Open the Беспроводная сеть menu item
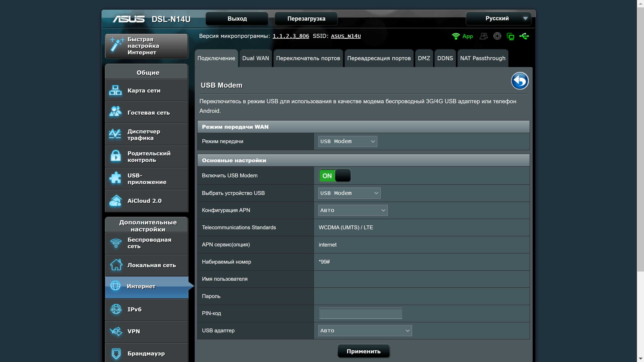The image size is (644, 362). click(147, 243)
